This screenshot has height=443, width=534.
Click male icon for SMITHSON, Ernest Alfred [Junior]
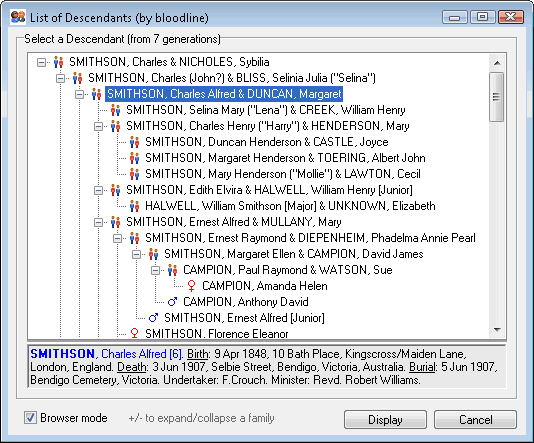153,318
